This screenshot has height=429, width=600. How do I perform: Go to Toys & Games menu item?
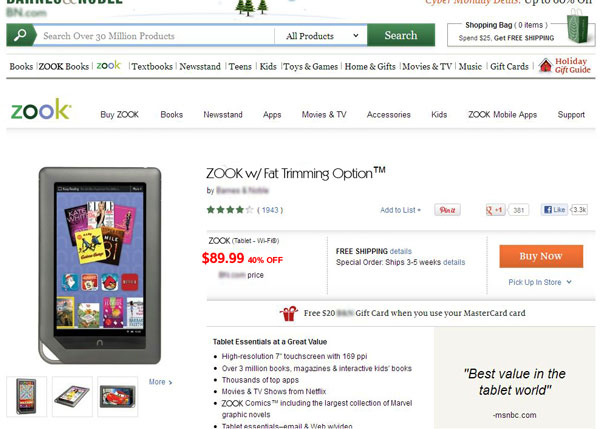tap(311, 67)
